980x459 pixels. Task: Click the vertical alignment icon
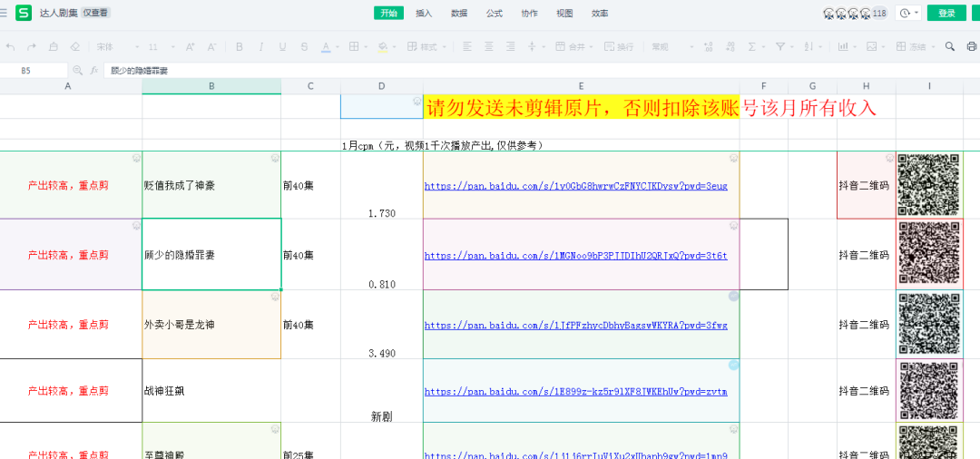533,47
